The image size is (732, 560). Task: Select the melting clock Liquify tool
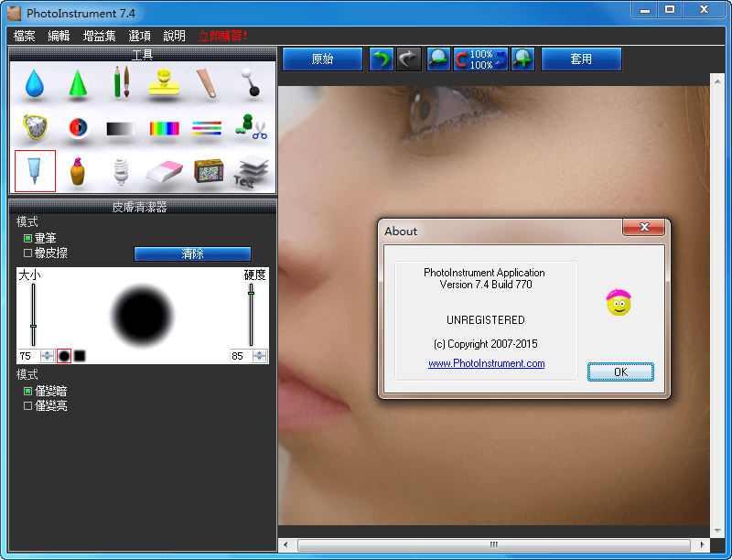click(x=36, y=126)
